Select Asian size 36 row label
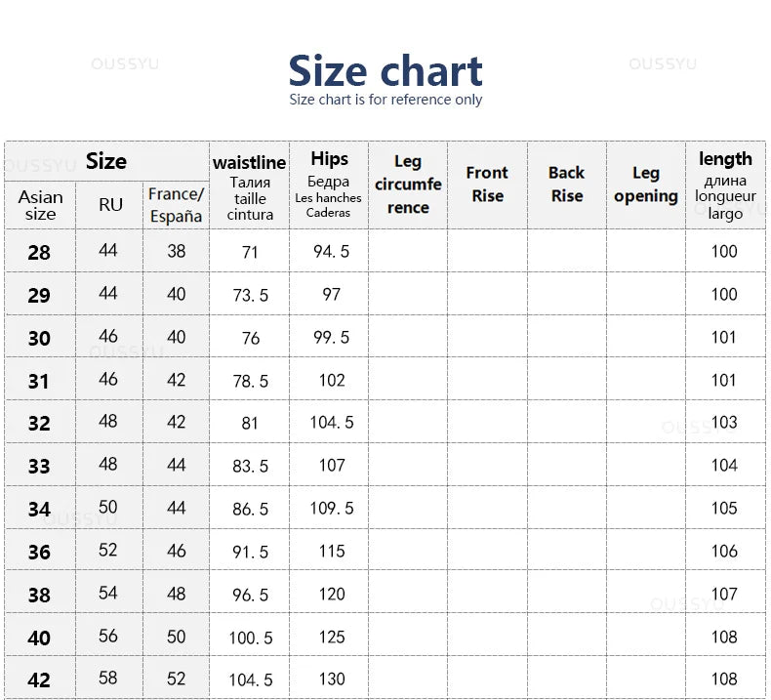 click(39, 552)
